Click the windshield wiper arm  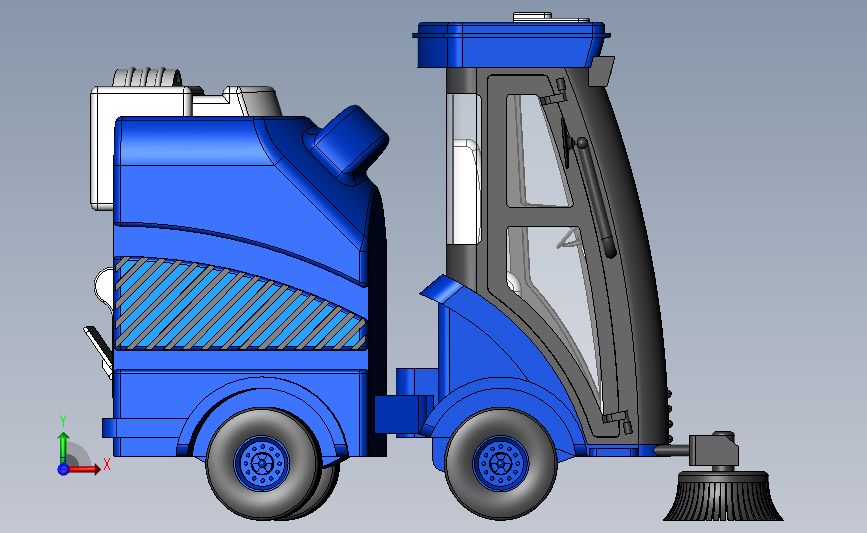point(596,199)
